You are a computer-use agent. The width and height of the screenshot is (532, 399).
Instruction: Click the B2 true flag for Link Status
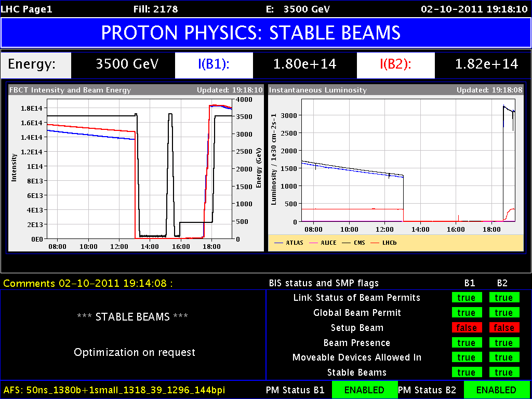(x=504, y=298)
